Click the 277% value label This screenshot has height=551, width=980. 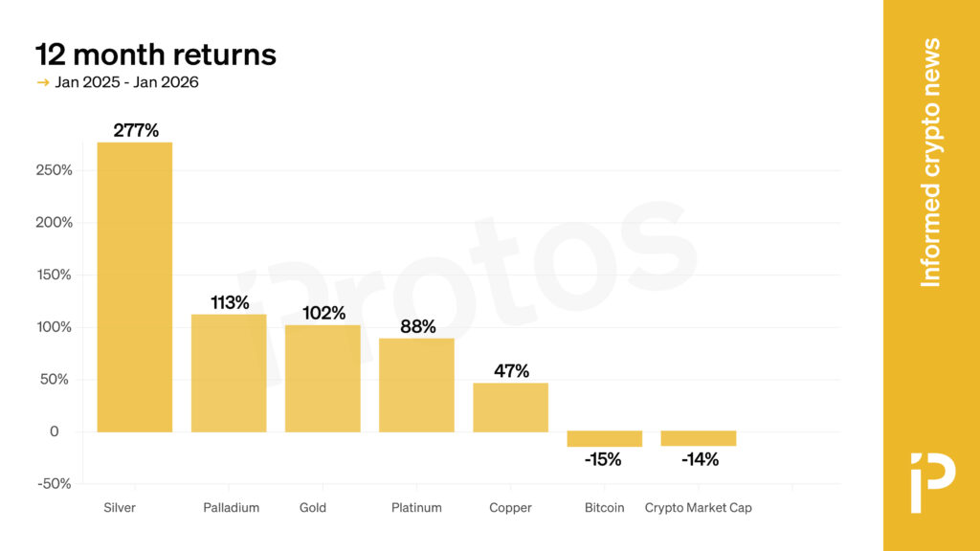click(x=136, y=130)
